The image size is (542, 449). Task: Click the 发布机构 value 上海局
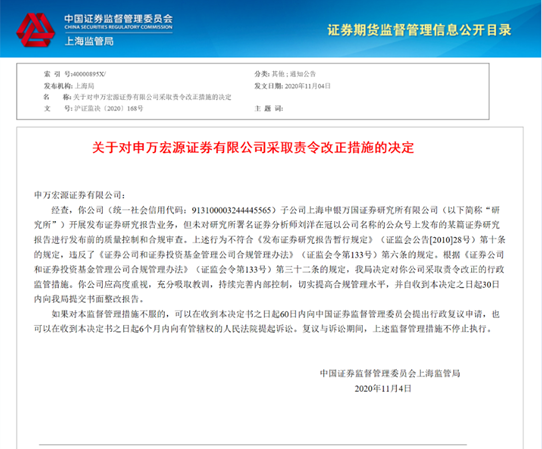85,86
